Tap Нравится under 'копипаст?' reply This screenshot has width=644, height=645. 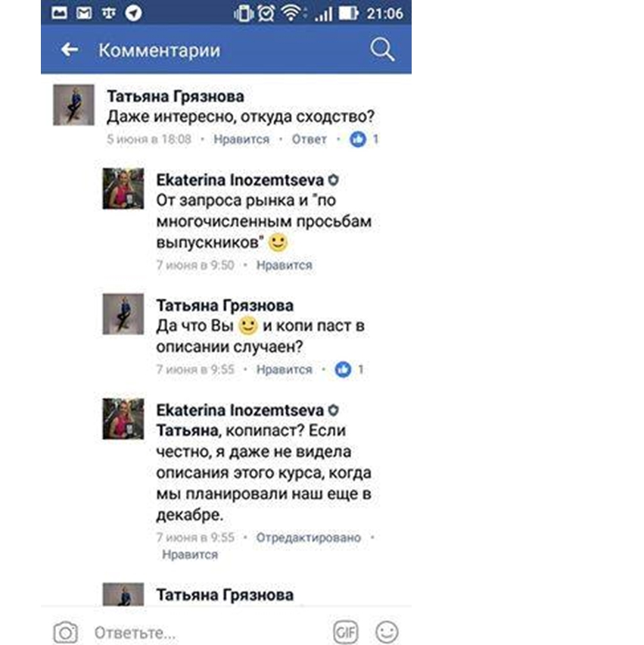190,554
